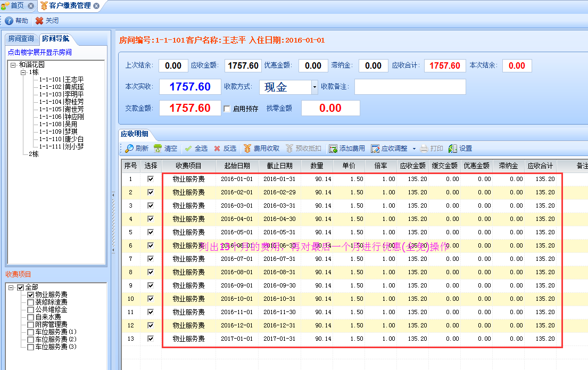Sort by the 起始日期 column header
The width and height of the screenshot is (588, 370).
(x=237, y=166)
